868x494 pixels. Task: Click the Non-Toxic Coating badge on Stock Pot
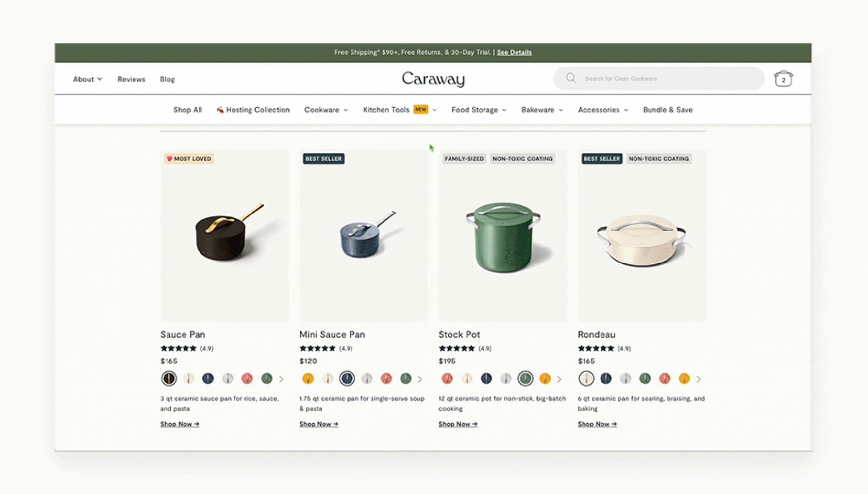point(522,159)
